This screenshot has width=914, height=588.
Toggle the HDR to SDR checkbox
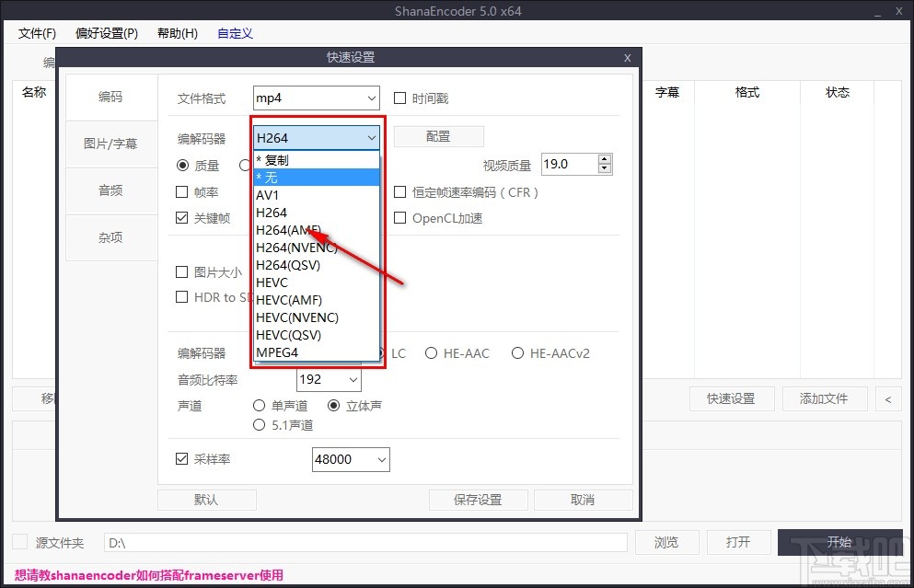(x=182, y=296)
